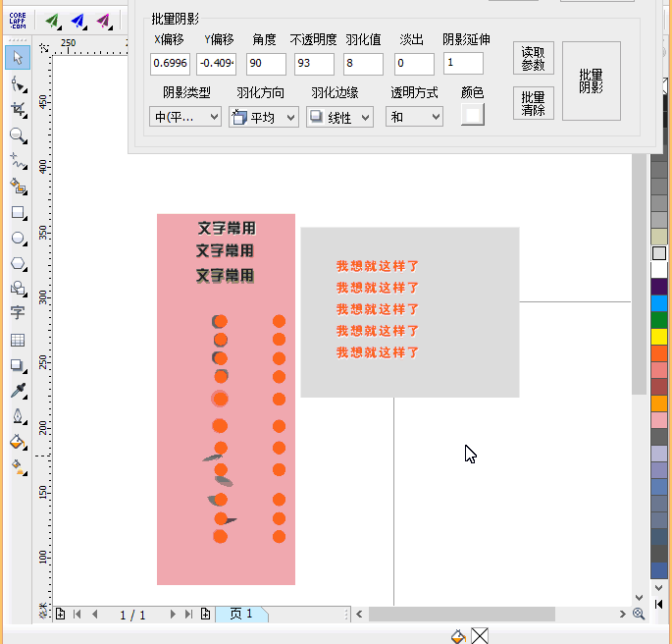Click the Y偏移 input field
The height and width of the screenshot is (644, 672).
click(217, 64)
